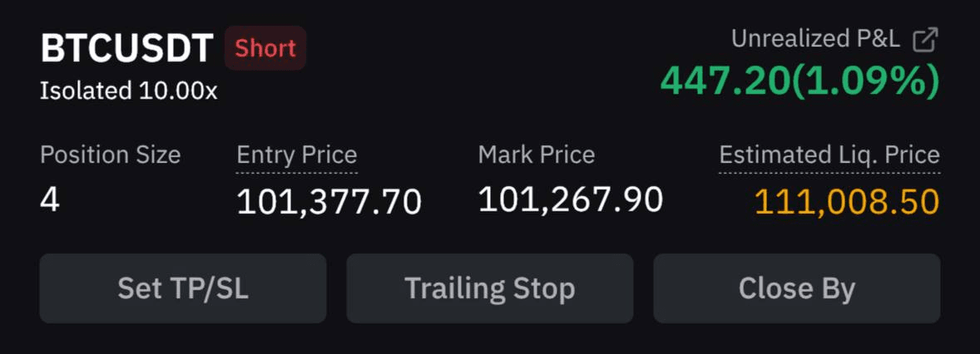Image resolution: width=980 pixels, height=354 pixels.
Task: Click the orange liquidation price 111,008.50
Action: (847, 202)
